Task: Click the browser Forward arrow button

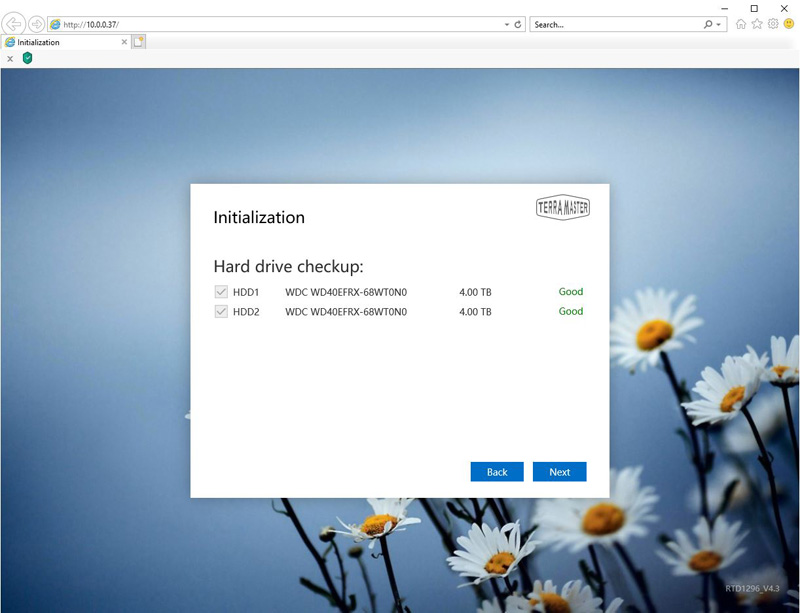Action: click(x=36, y=24)
